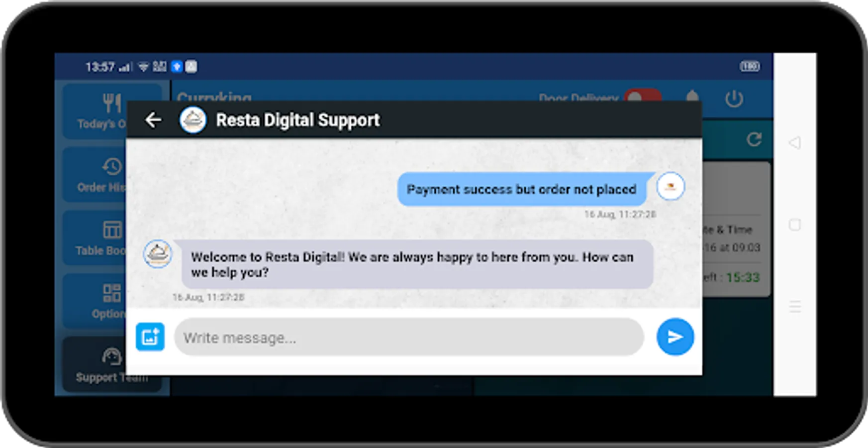Tap the power logout icon
The height and width of the screenshot is (448, 868).
point(734,99)
